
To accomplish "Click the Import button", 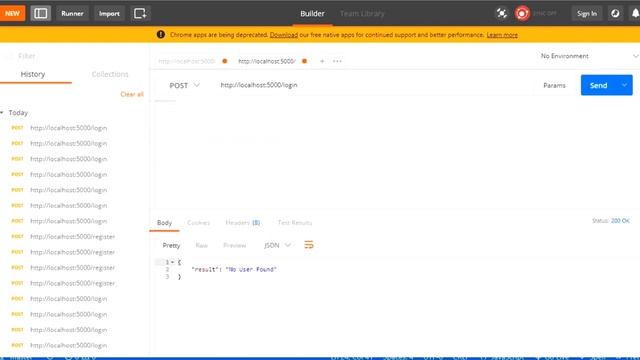I will click(109, 13).
